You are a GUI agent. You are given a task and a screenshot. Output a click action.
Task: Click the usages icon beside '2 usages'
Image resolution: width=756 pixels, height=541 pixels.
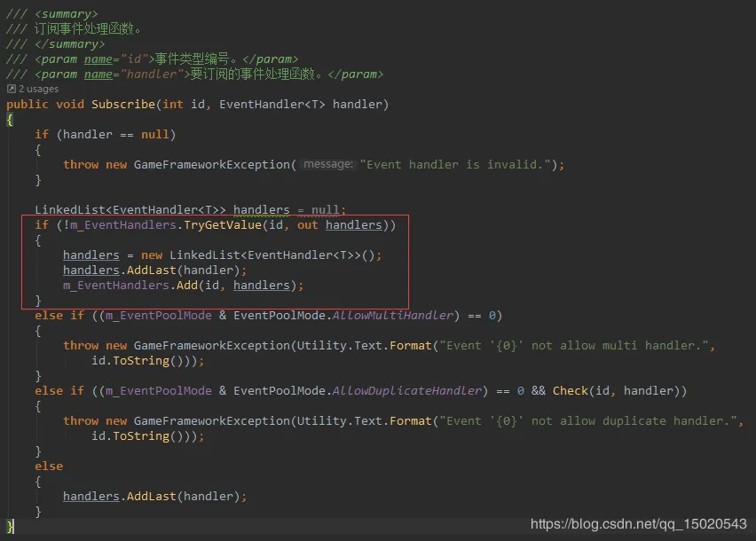[11, 89]
